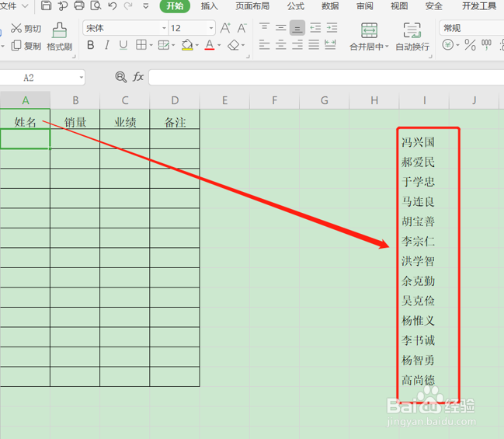Apply cell borders icon
Viewport: 504px width, 439px height.
tap(141, 45)
